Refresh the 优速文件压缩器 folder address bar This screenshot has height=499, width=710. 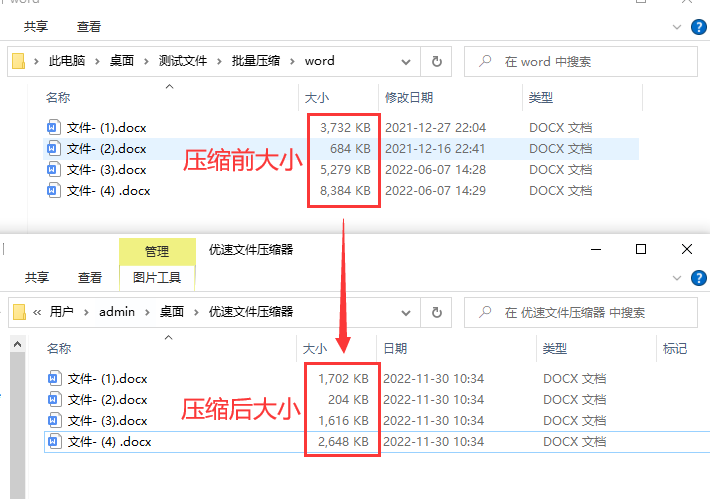click(x=437, y=312)
